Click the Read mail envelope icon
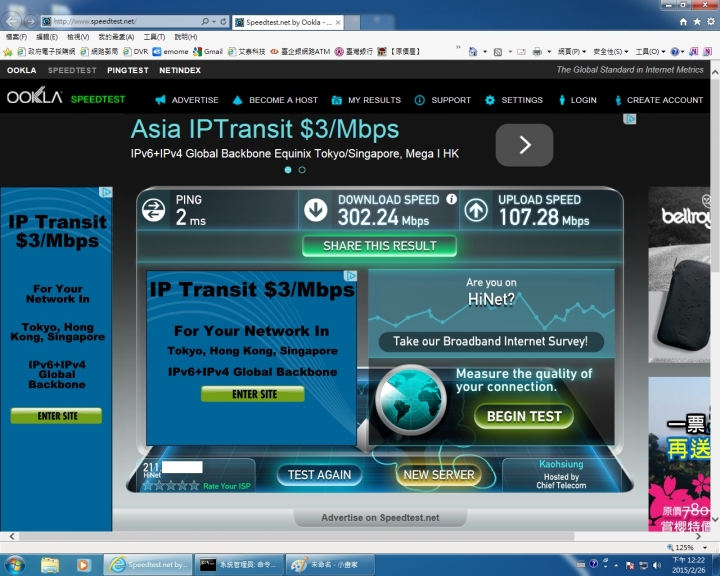Image resolution: width=720 pixels, height=576 pixels. (x=521, y=52)
